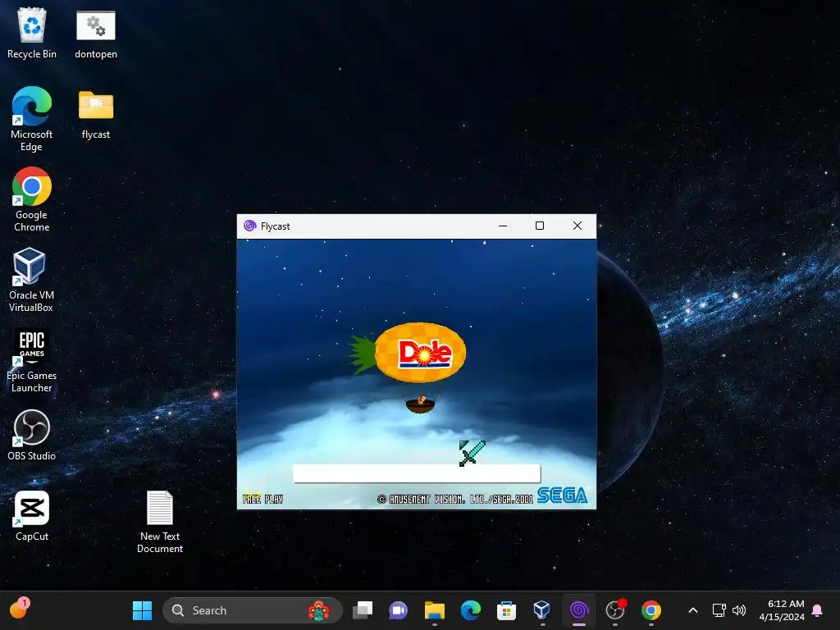Select the CapCut desktop shortcut
Screen dimensions: 840x630
pyautogui.click(x=32, y=515)
